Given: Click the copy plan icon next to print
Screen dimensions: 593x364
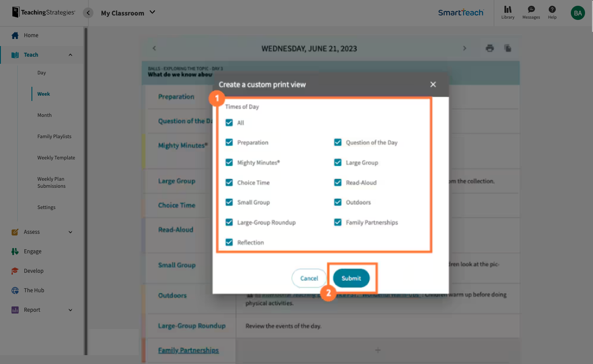Looking at the screenshot, I should click(508, 48).
